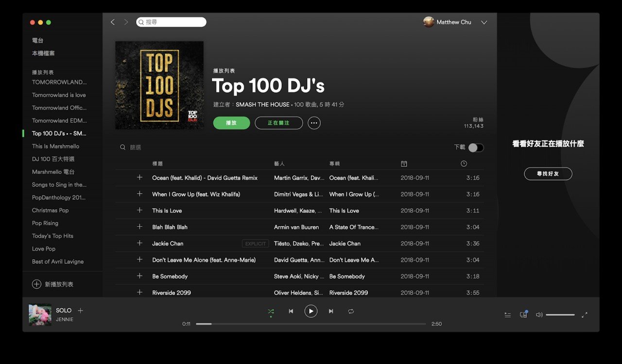Create playlist with 新播放列表 button
Image resolution: width=622 pixels, height=364 pixels.
(x=53, y=284)
